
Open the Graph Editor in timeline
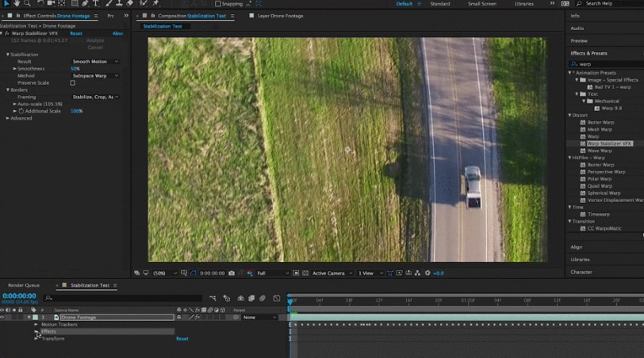[277, 298]
